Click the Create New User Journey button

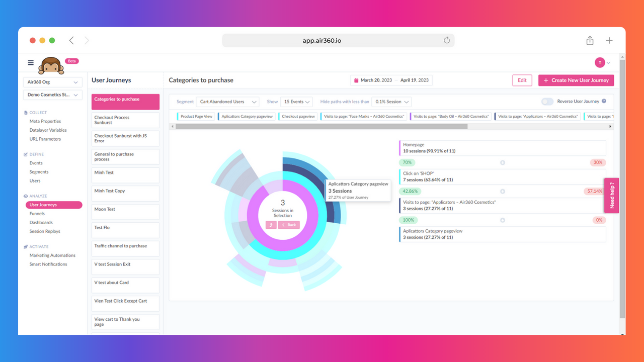click(x=576, y=80)
